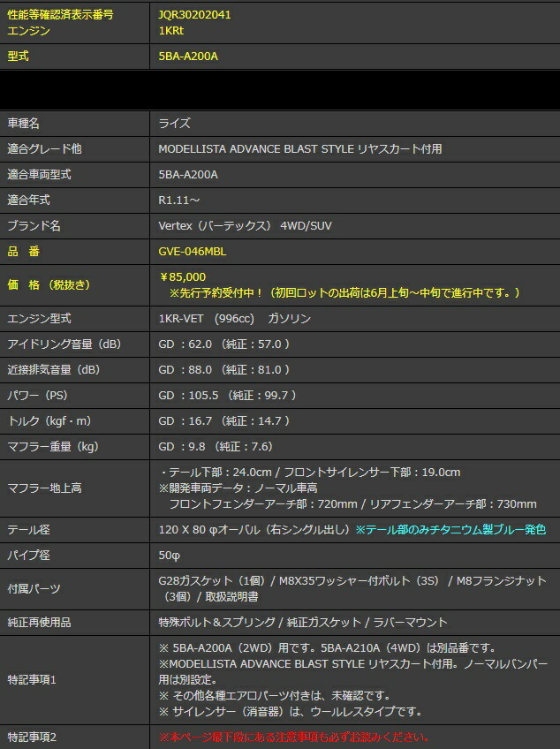Click the パイプ径 label
Image resolution: width=560 pixels, height=749 pixels.
28,556
